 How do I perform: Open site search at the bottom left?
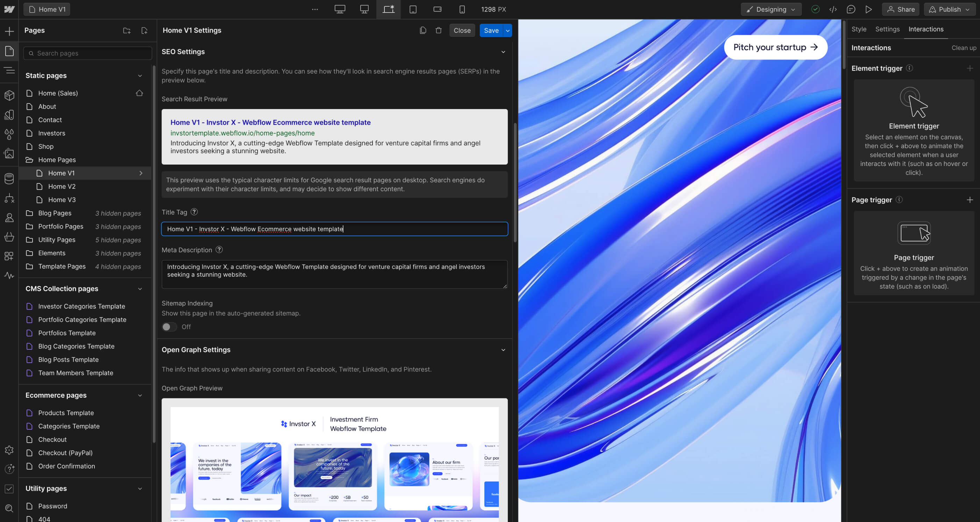[x=9, y=508]
